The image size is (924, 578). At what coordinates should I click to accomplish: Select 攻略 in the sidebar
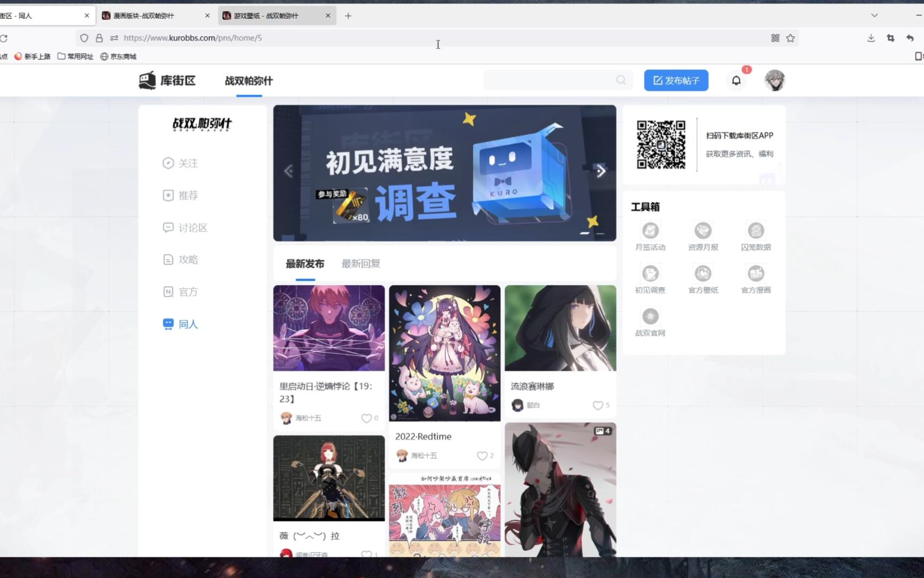pos(180,260)
